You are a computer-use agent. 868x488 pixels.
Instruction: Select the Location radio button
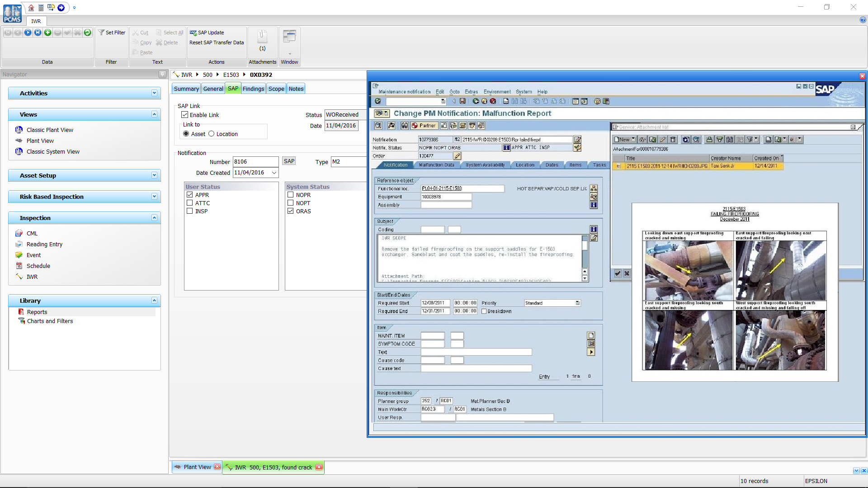tap(211, 134)
